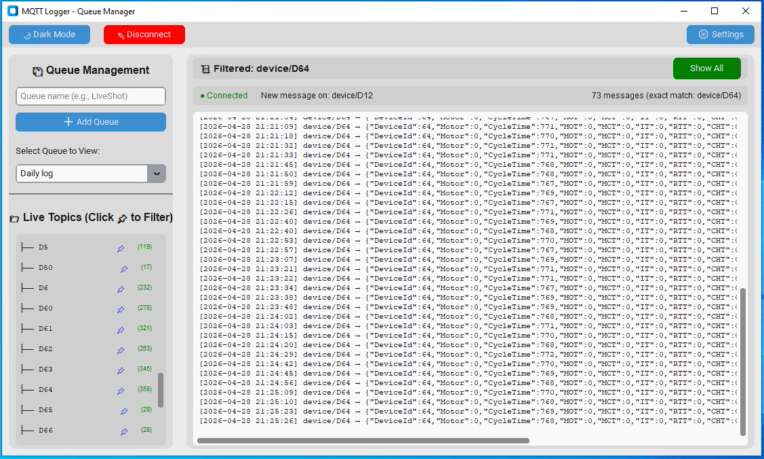Screen dimensions: 764x459
Task: Open Settings
Action: coord(720,35)
